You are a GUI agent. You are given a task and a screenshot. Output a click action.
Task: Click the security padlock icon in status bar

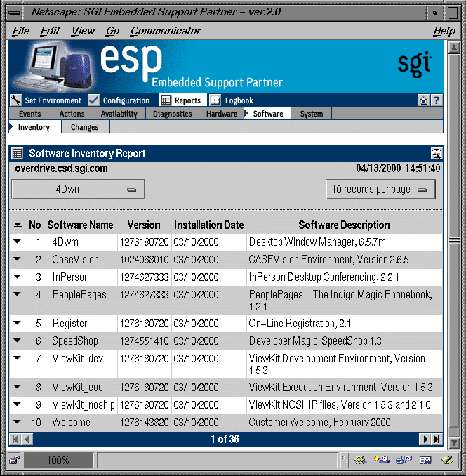[14, 461]
